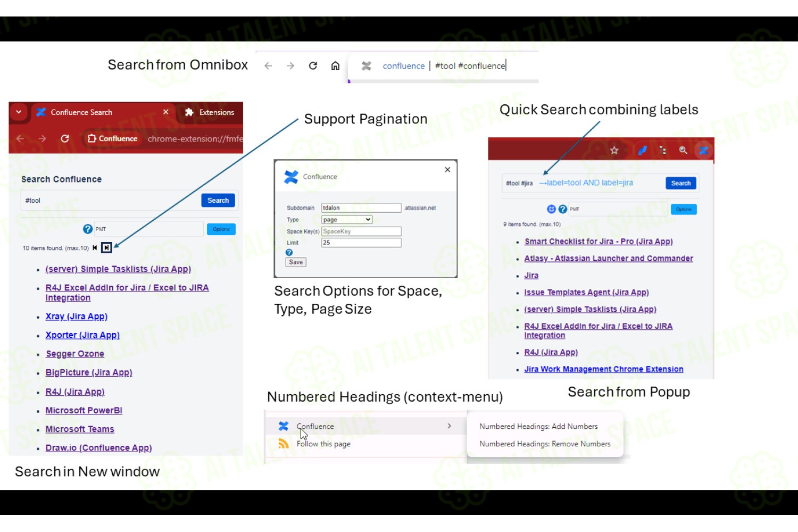This screenshot has height=532, width=798.
Task: Click Options button in the popup
Action: coord(684,209)
